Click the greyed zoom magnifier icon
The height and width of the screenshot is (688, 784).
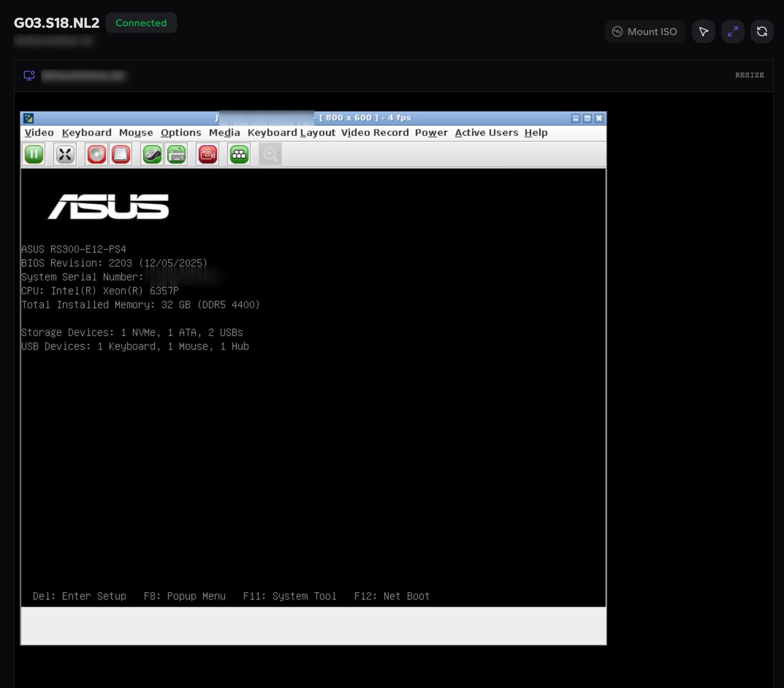pos(270,154)
